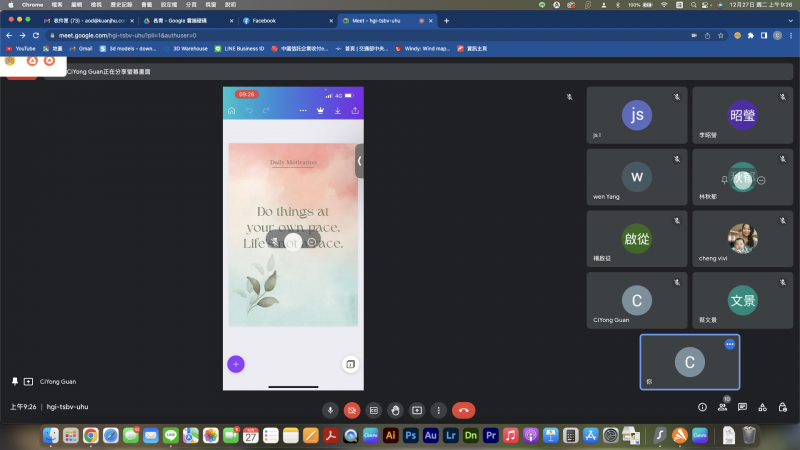Viewport: 800px width, 450px height.
Task: Open LINE Business ID bookmark
Action: click(239, 48)
